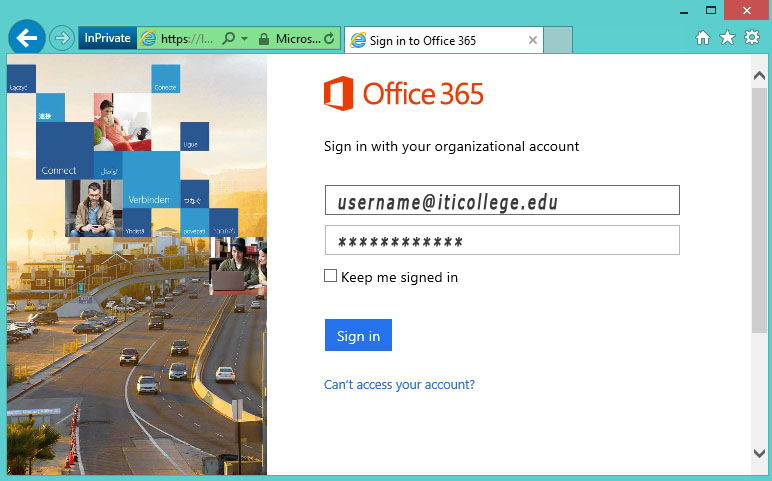Focus the password input field
The image size is (772, 481).
click(502, 241)
